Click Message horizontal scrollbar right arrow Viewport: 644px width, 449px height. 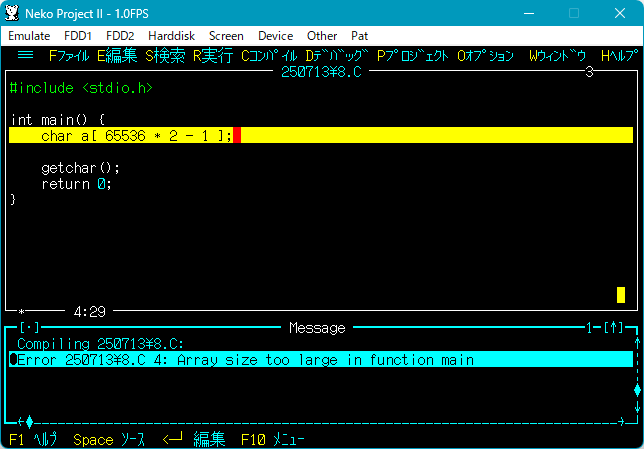[621, 421]
